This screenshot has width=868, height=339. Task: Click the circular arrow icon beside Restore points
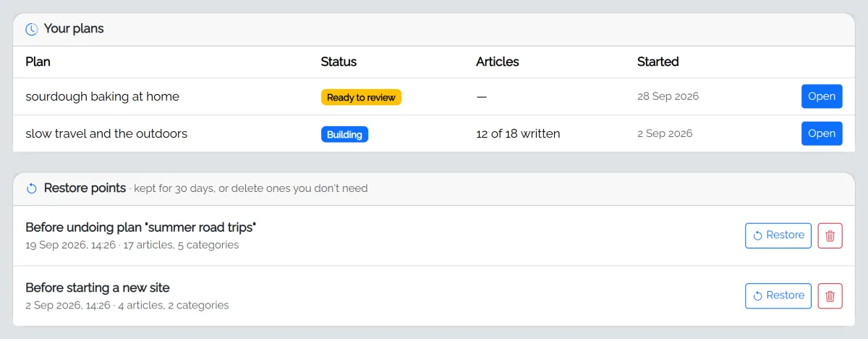[32, 188]
